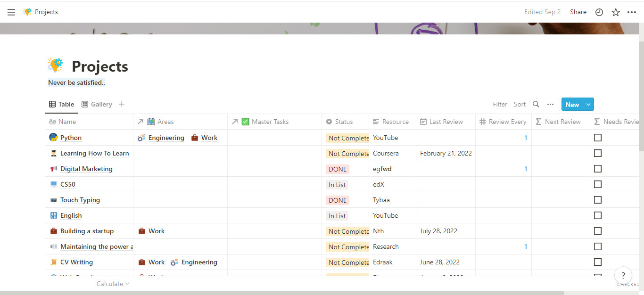The height and width of the screenshot is (295, 644).
Task: Click the Touch Typing keyboard icon
Action: coord(53,200)
